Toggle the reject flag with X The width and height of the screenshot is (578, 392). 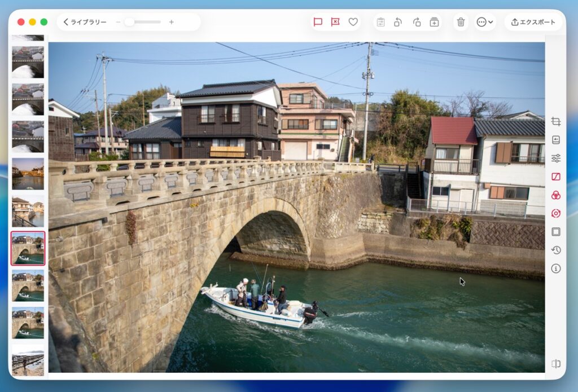coord(335,22)
